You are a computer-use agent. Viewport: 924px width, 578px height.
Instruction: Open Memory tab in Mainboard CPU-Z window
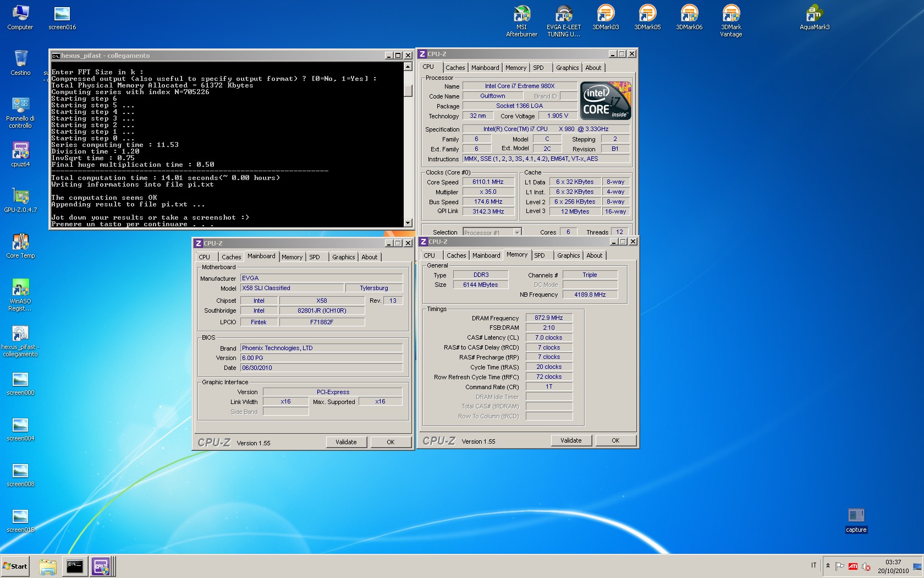coord(292,257)
